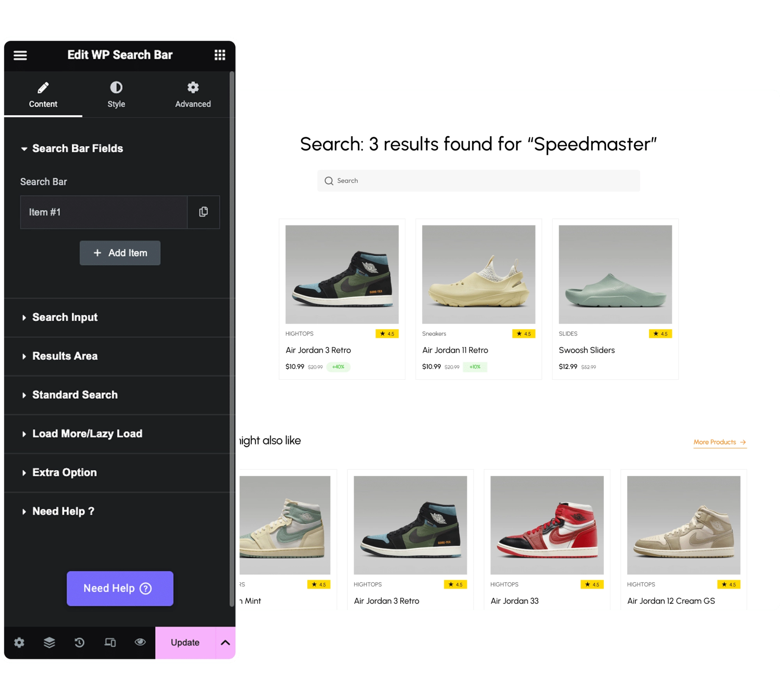
Task: Expand the Results Area section
Action: pyautogui.click(x=65, y=356)
